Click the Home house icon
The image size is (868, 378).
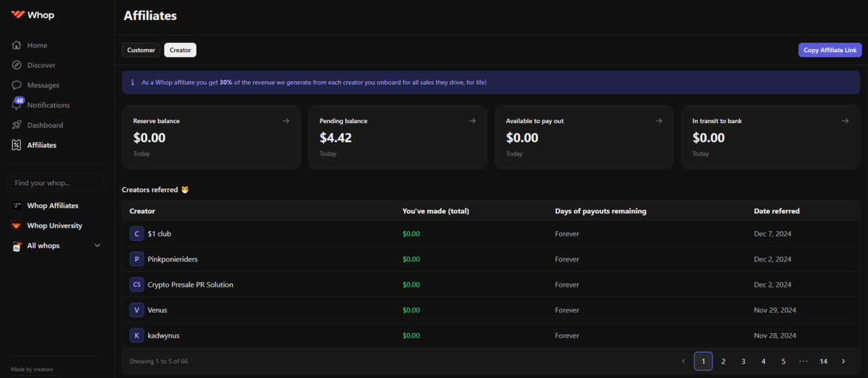point(17,45)
